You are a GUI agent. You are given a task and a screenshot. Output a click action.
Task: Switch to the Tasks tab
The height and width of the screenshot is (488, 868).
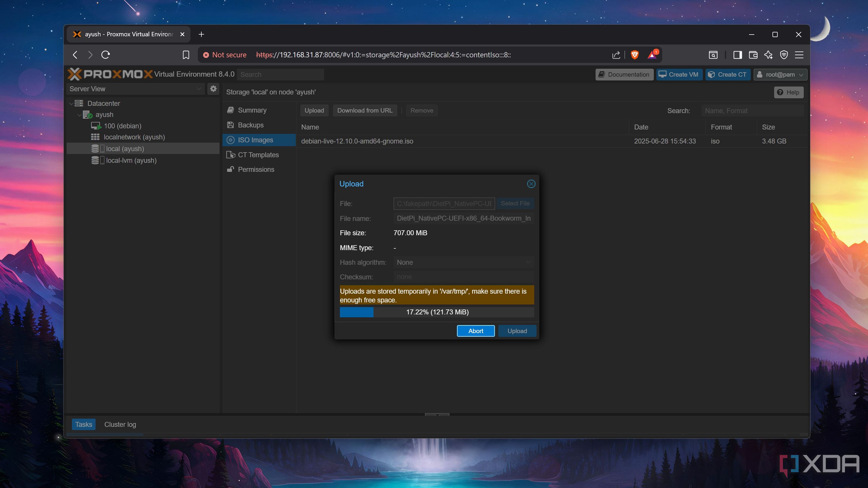[x=84, y=424]
